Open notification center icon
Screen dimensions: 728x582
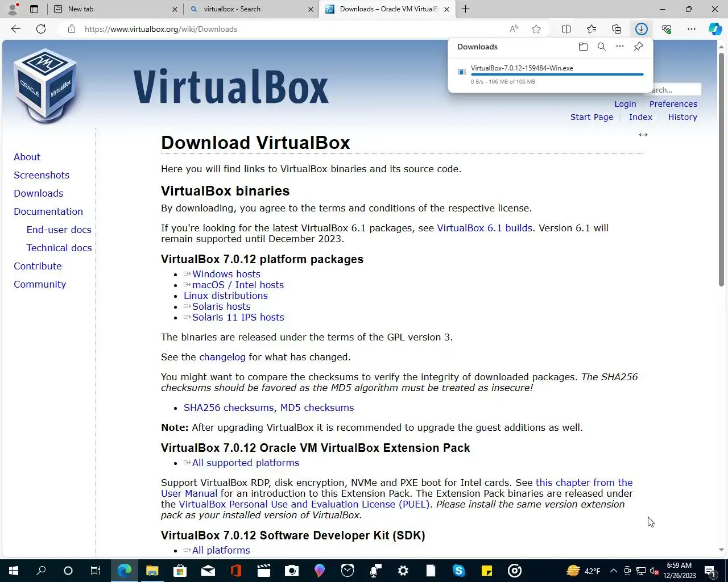(x=710, y=571)
